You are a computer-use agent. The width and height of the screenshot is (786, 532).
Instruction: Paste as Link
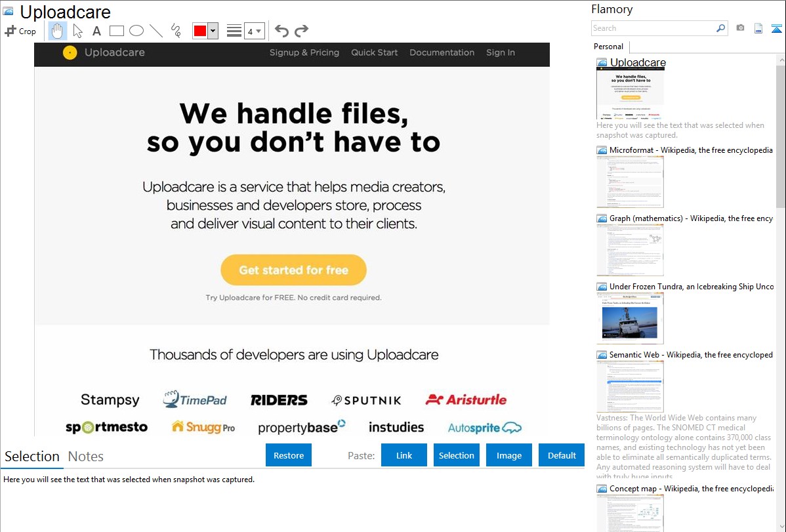tap(404, 455)
